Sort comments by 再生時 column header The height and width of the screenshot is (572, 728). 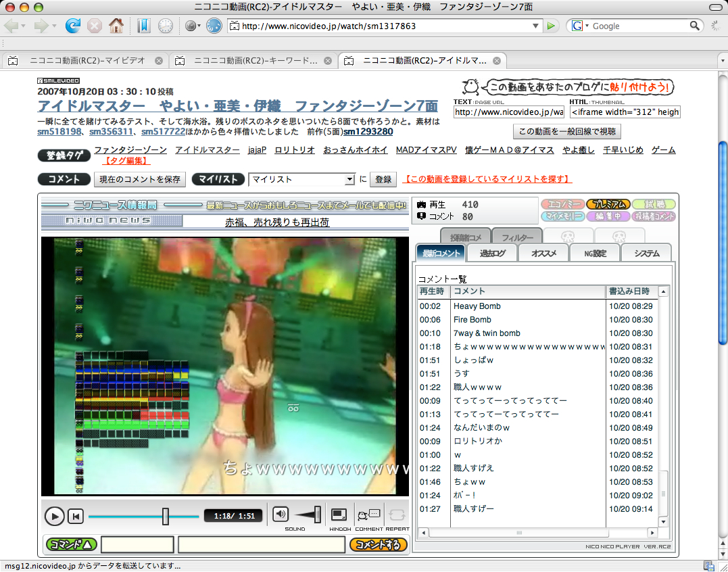coord(434,291)
